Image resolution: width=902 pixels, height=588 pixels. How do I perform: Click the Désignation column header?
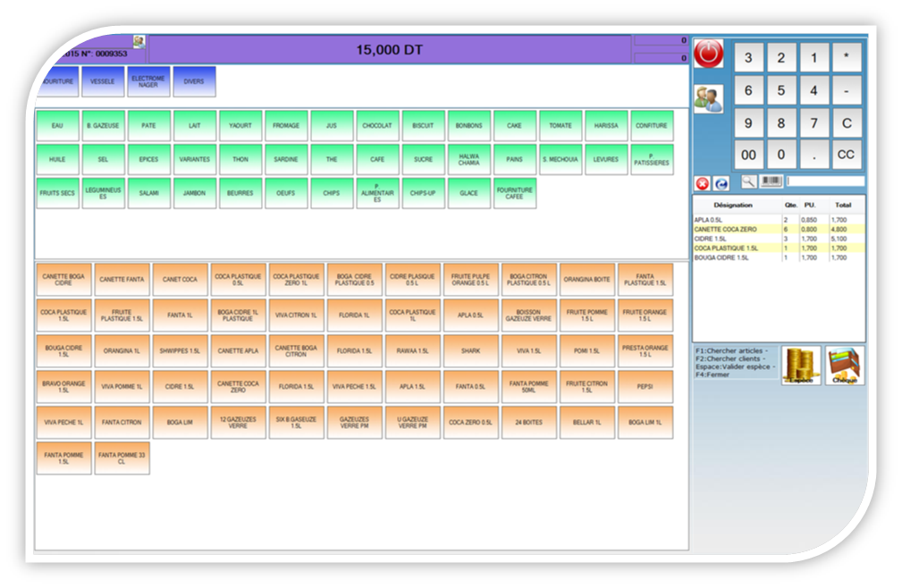click(733, 206)
